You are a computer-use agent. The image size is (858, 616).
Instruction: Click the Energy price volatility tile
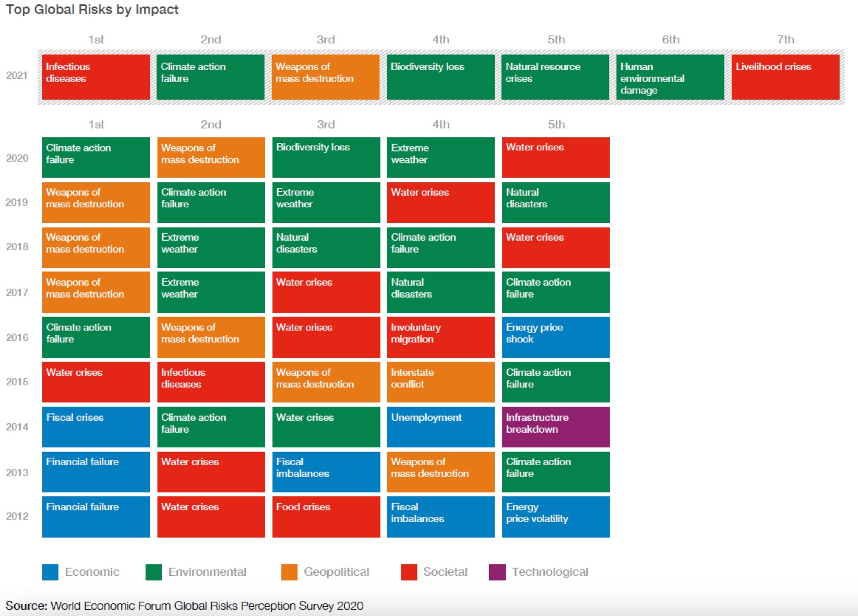(x=555, y=516)
